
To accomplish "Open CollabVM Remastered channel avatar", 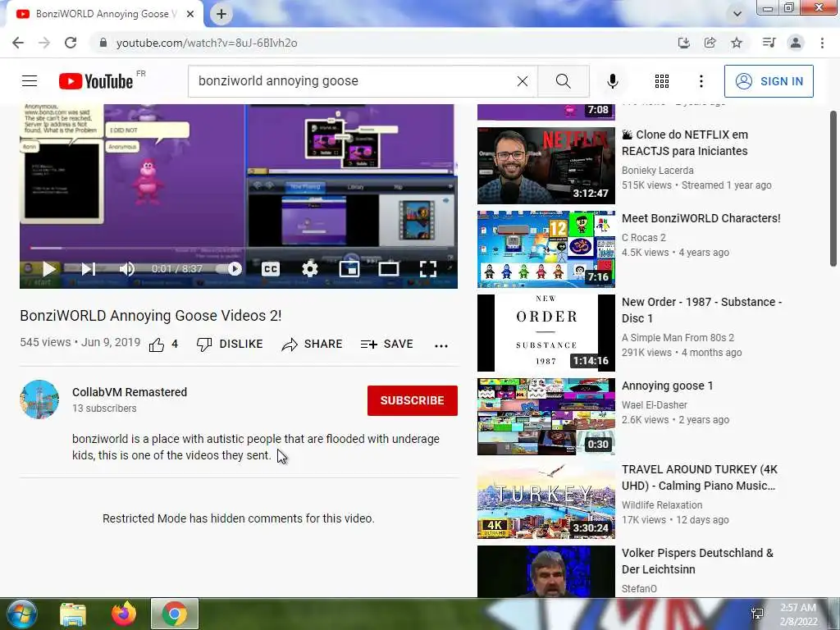I will click(39, 399).
